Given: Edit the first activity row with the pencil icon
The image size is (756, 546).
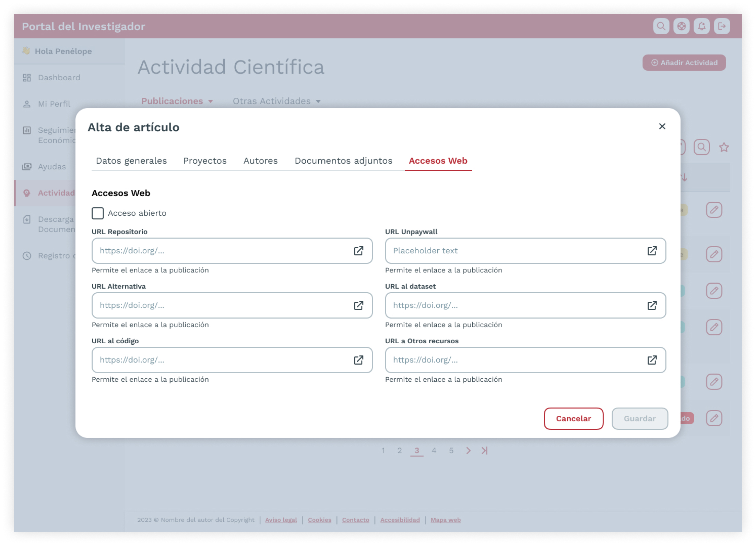Looking at the screenshot, I should click(714, 210).
